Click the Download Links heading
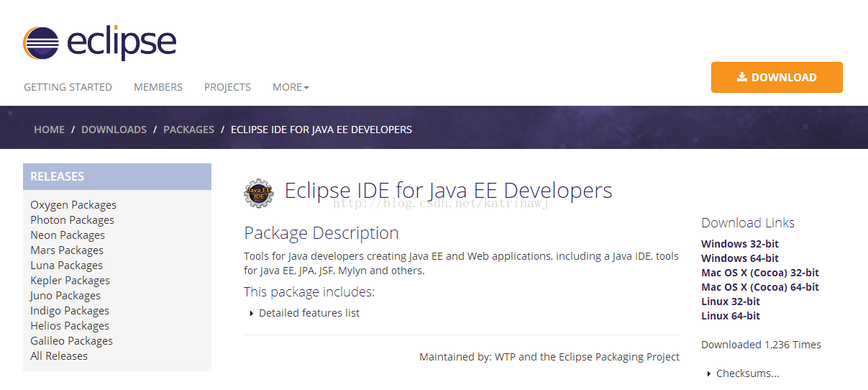 click(748, 223)
